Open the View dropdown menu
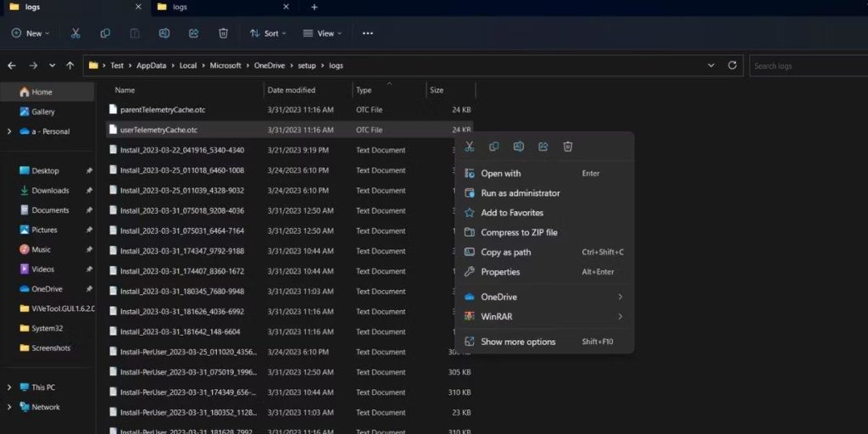The height and width of the screenshot is (434, 868). [322, 33]
